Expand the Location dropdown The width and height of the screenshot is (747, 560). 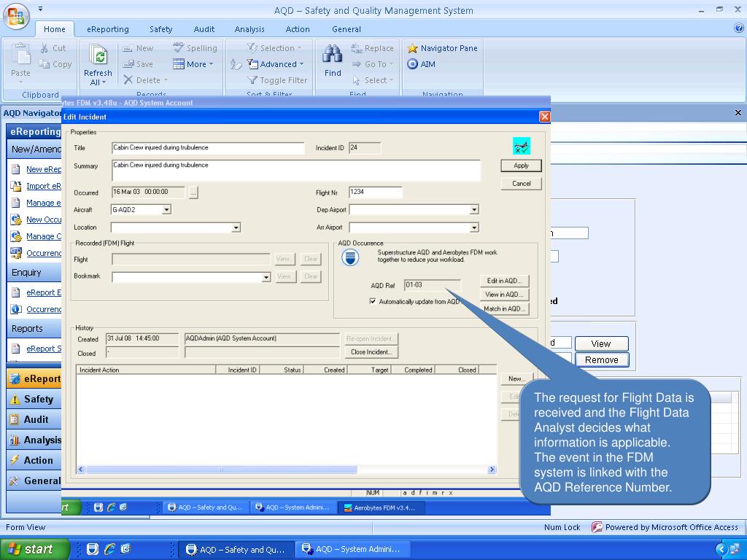236,227
